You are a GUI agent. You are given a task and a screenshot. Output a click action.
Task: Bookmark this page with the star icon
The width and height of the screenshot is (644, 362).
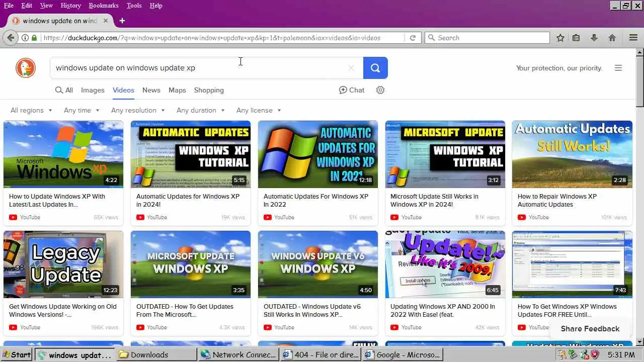(560, 38)
